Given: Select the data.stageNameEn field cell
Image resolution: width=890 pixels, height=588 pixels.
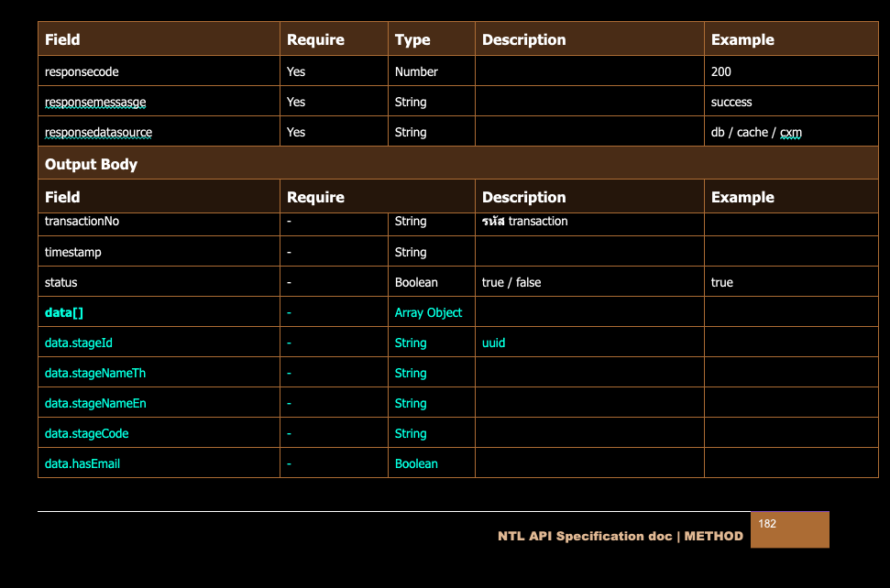Looking at the screenshot, I should point(95,403).
